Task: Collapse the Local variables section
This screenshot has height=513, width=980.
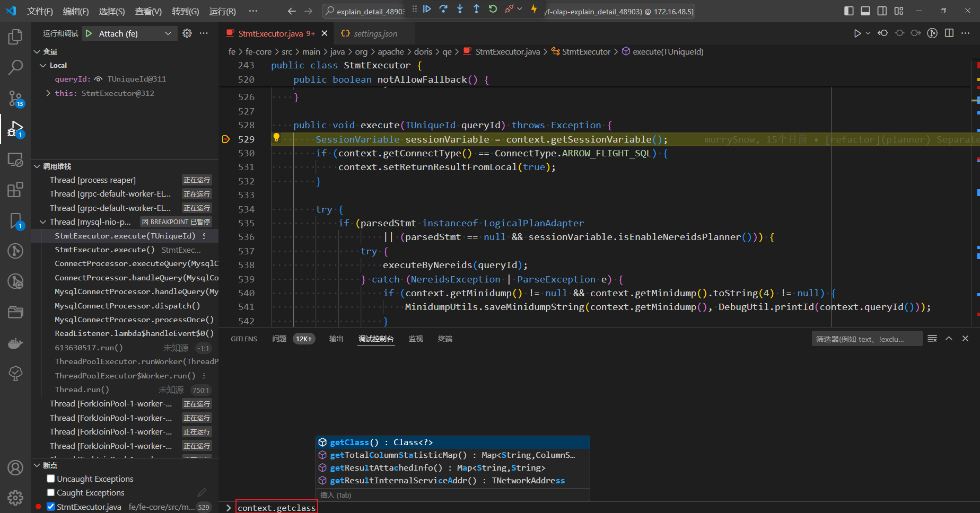Action: pyautogui.click(x=43, y=65)
